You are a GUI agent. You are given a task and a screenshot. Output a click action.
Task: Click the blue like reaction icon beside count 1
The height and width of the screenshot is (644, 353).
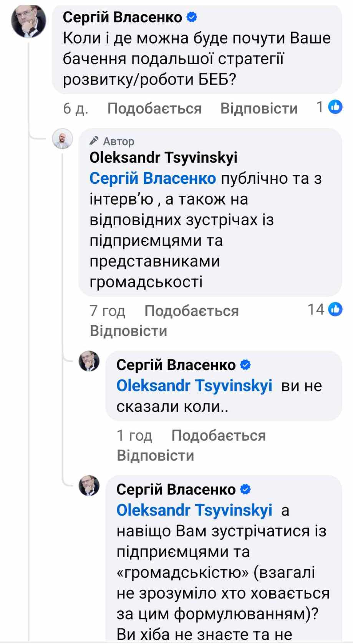tap(335, 107)
